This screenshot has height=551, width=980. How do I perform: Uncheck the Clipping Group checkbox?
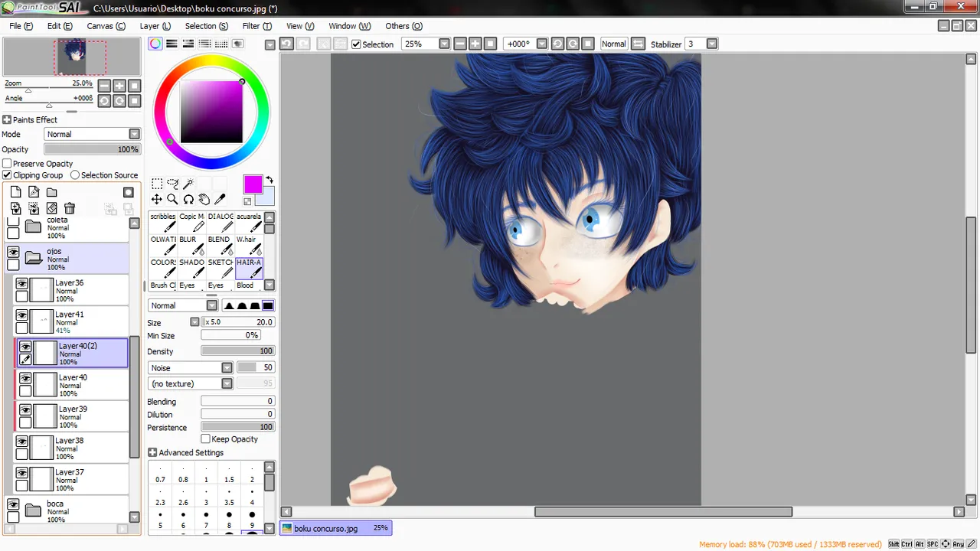tap(7, 175)
